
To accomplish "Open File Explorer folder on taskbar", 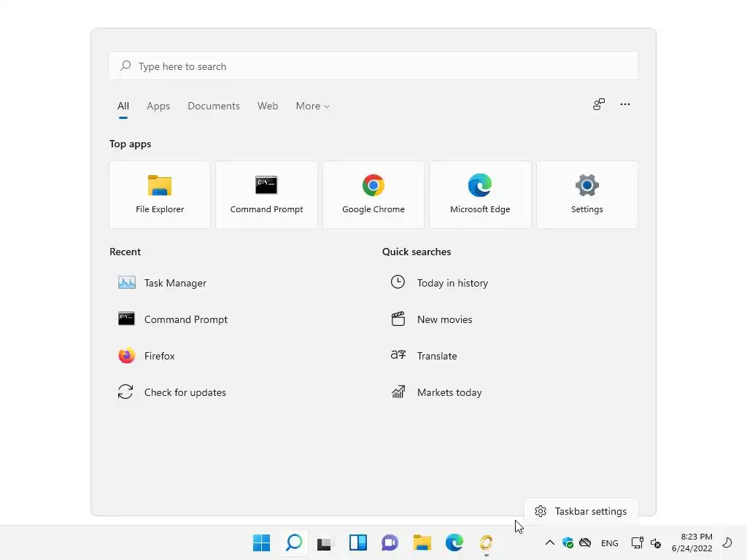I will click(x=422, y=542).
